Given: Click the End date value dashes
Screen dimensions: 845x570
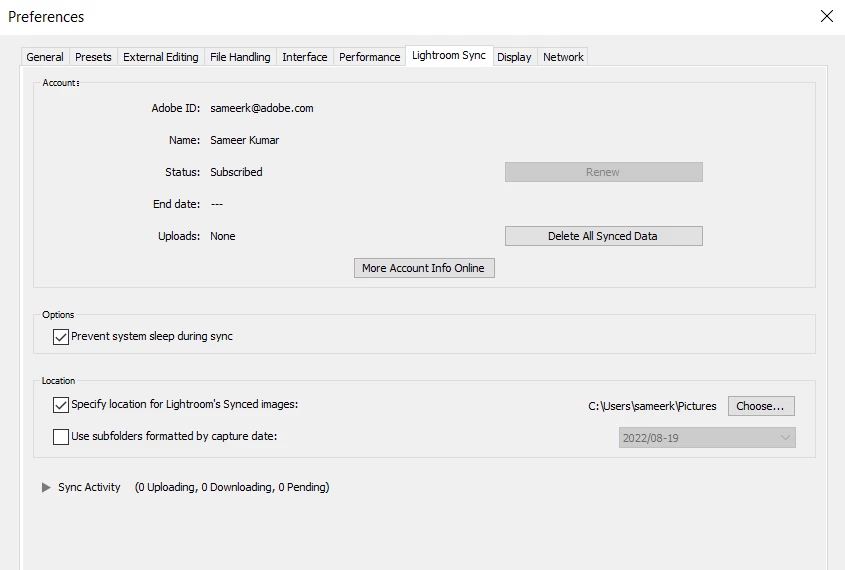Looking at the screenshot, I should point(217,204).
